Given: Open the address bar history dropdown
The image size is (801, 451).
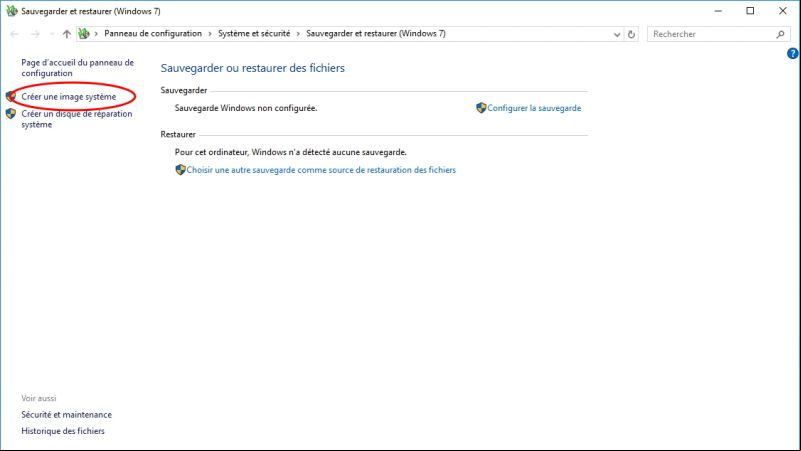Looking at the screenshot, I should [617, 34].
